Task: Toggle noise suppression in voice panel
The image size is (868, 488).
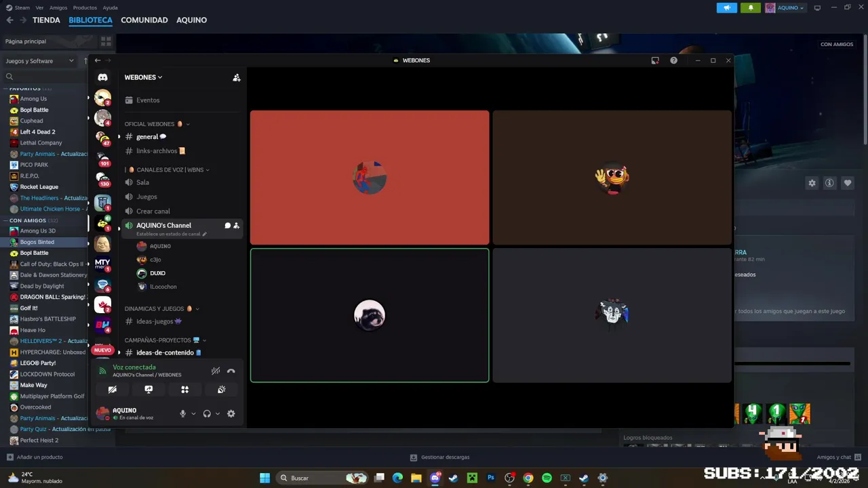Action: point(216,371)
